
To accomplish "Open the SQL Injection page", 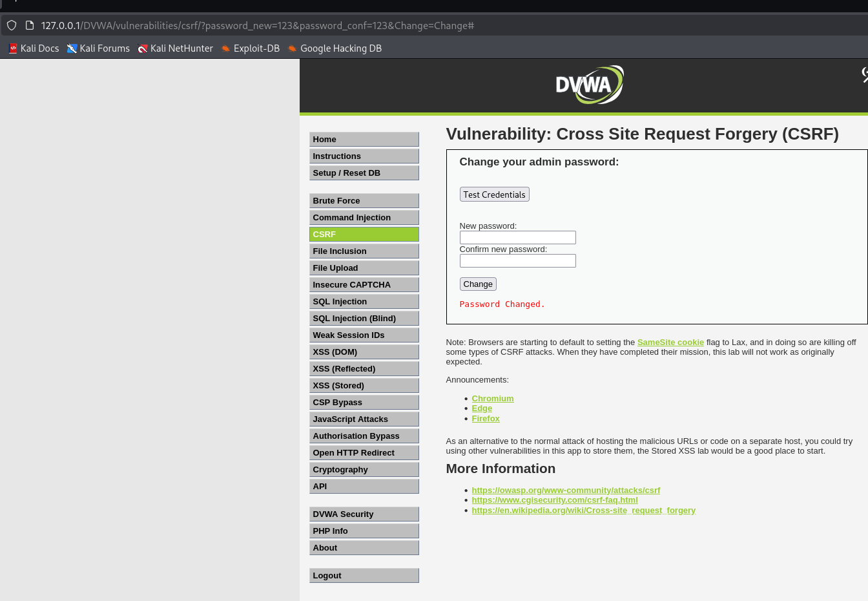I will (364, 302).
